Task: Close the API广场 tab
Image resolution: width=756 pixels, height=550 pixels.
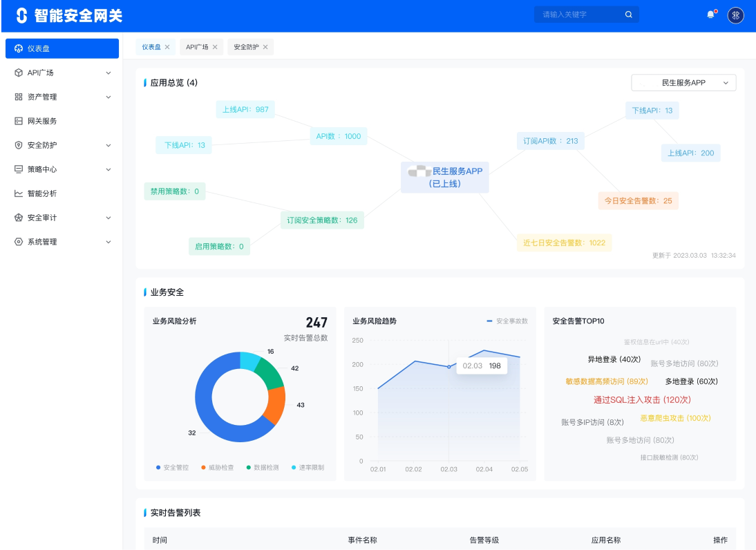Action: [x=215, y=47]
